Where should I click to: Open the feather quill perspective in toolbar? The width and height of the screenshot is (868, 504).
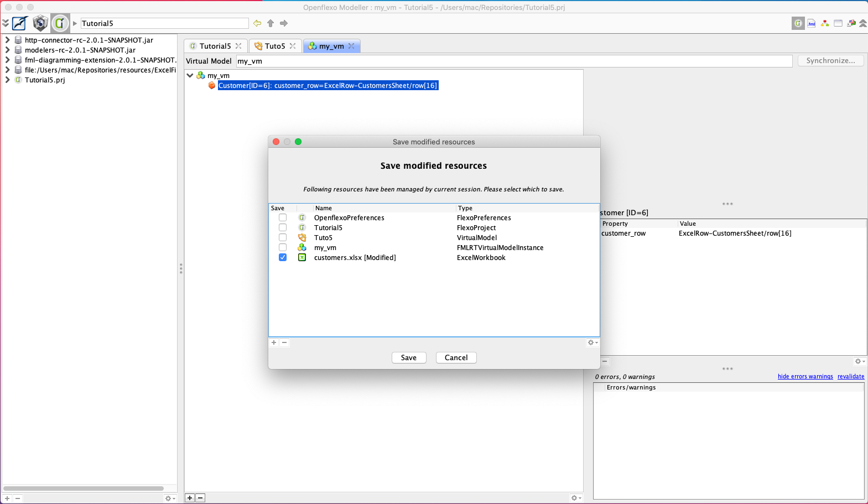tap(20, 23)
